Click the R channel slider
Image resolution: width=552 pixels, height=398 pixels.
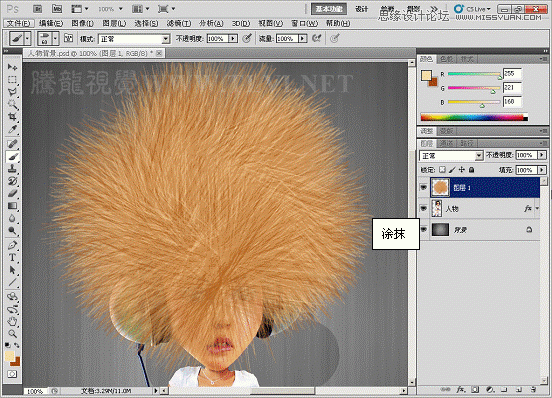coord(474,74)
